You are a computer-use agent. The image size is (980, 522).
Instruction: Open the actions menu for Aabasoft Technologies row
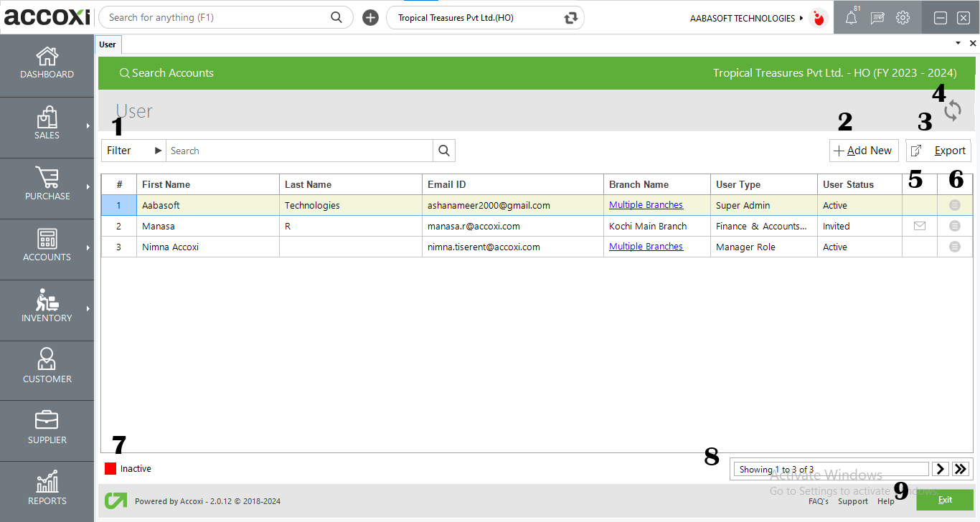pyautogui.click(x=954, y=205)
